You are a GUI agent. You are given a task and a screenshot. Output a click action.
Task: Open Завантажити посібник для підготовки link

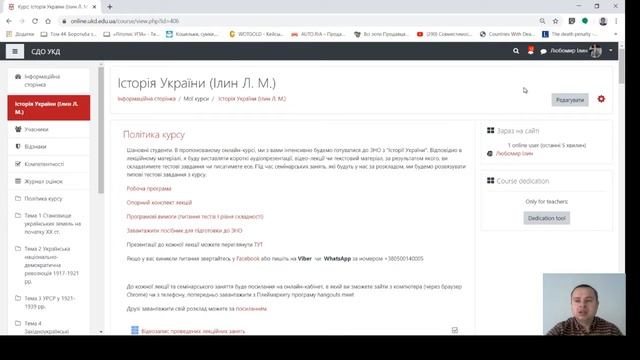(x=184, y=231)
